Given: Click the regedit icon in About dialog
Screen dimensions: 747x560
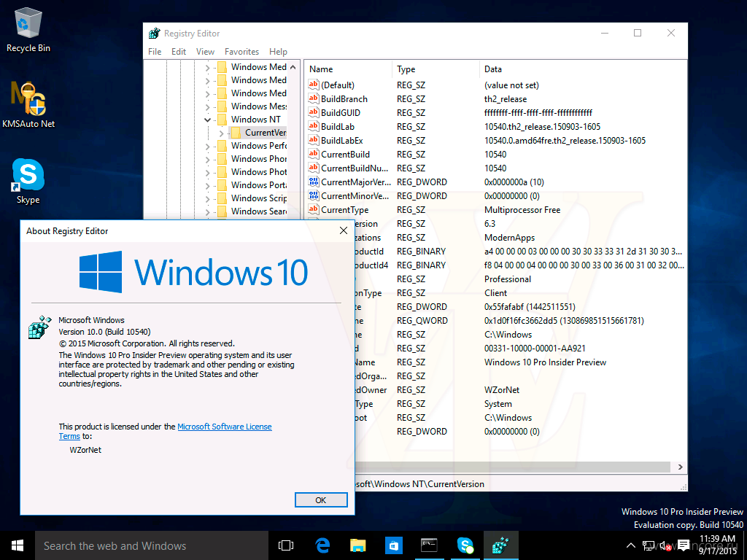Looking at the screenshot, I should [39, 327].
